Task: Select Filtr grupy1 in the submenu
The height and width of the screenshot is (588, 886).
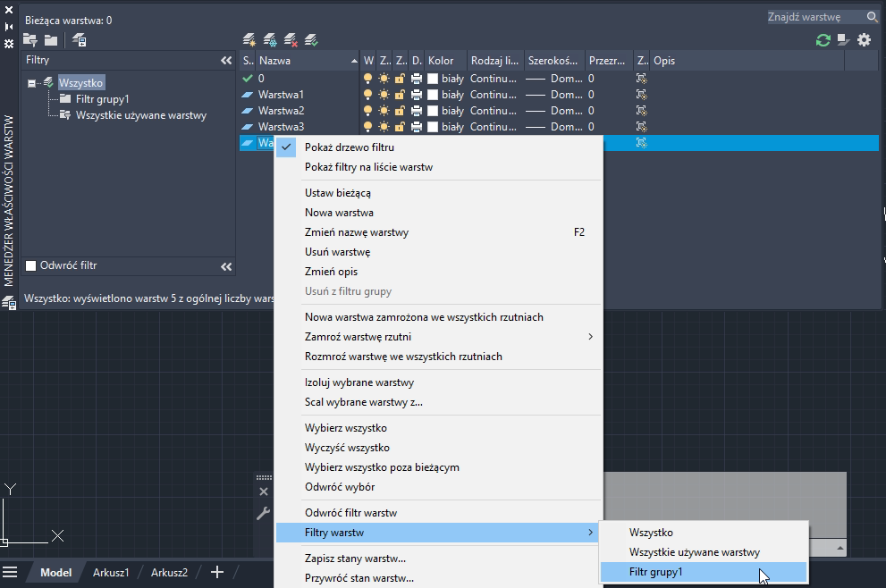Action: pos(704,572)
